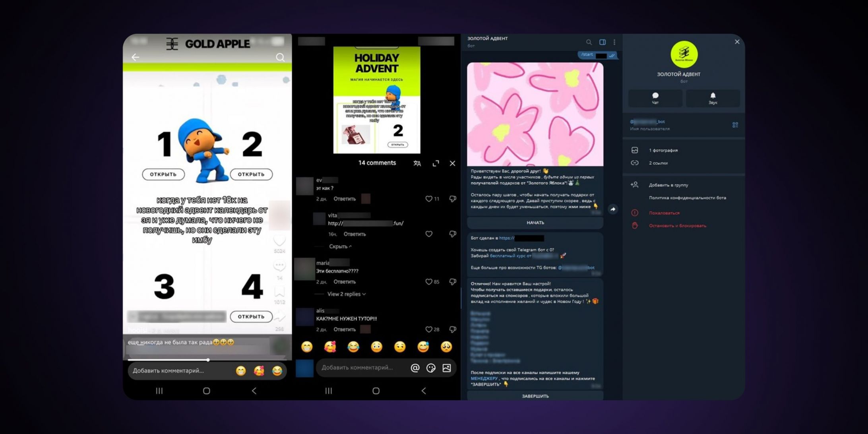
Task: Open the Telegram chat search icon
Action: (589, 42)
